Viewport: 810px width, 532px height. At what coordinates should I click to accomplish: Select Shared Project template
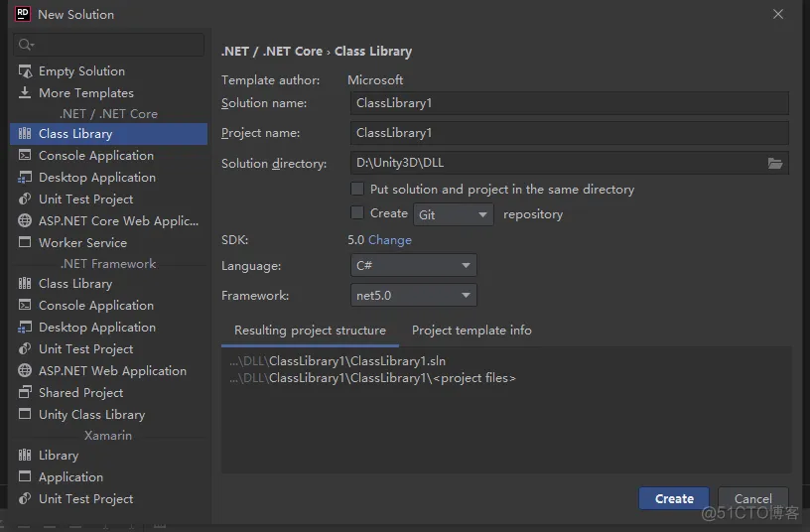click(x=108, y=392)
